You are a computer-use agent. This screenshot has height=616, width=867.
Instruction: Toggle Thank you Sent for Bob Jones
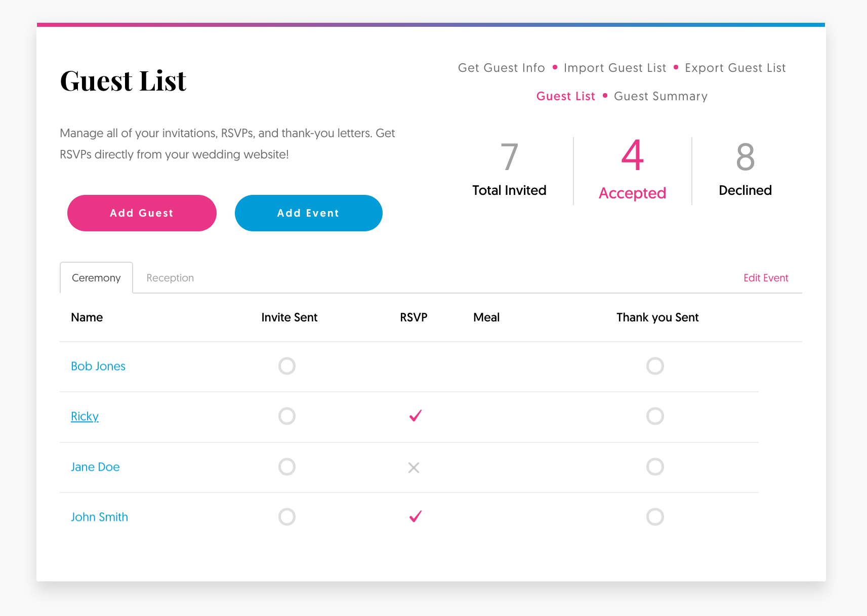pyautogui.click(x=655, y=366)
